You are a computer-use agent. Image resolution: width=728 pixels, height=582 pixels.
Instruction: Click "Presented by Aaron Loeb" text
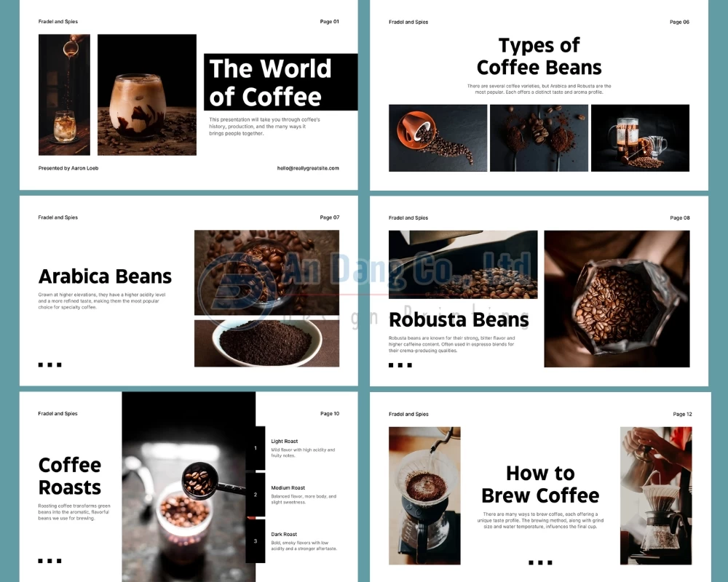(x=68, y=168)
